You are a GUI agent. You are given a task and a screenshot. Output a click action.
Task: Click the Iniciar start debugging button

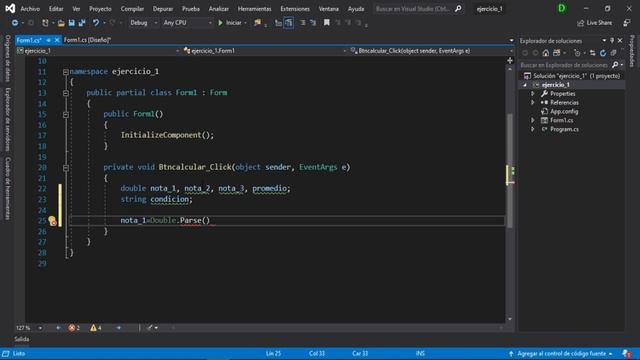pyautogui.click(x=231, y=23)
